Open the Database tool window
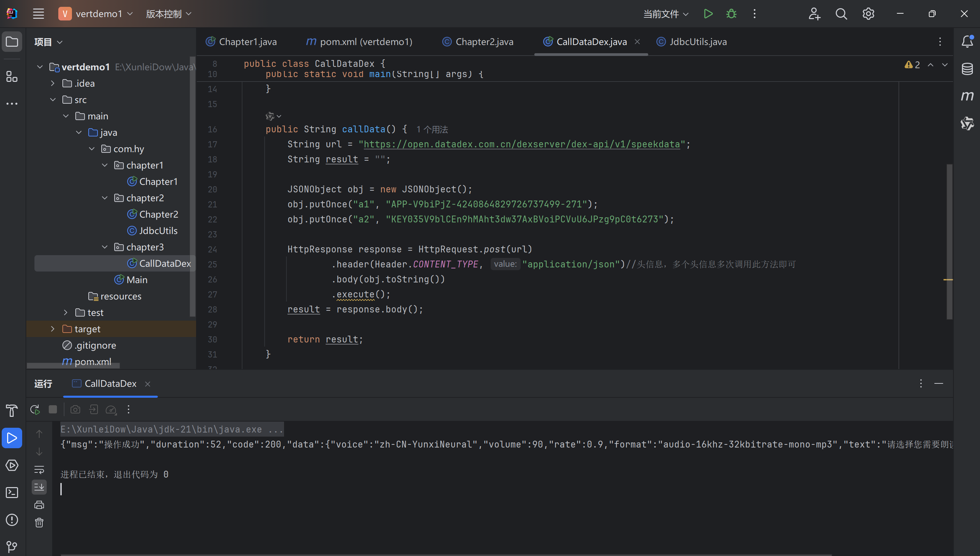 [x=967, y=69]
